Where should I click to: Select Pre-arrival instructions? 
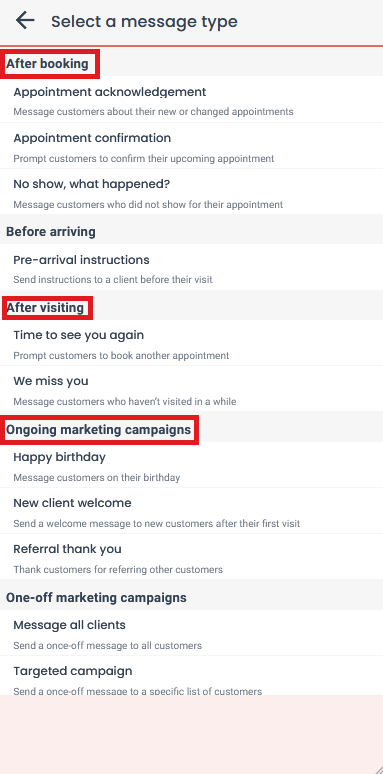click(x=192, y=267)
